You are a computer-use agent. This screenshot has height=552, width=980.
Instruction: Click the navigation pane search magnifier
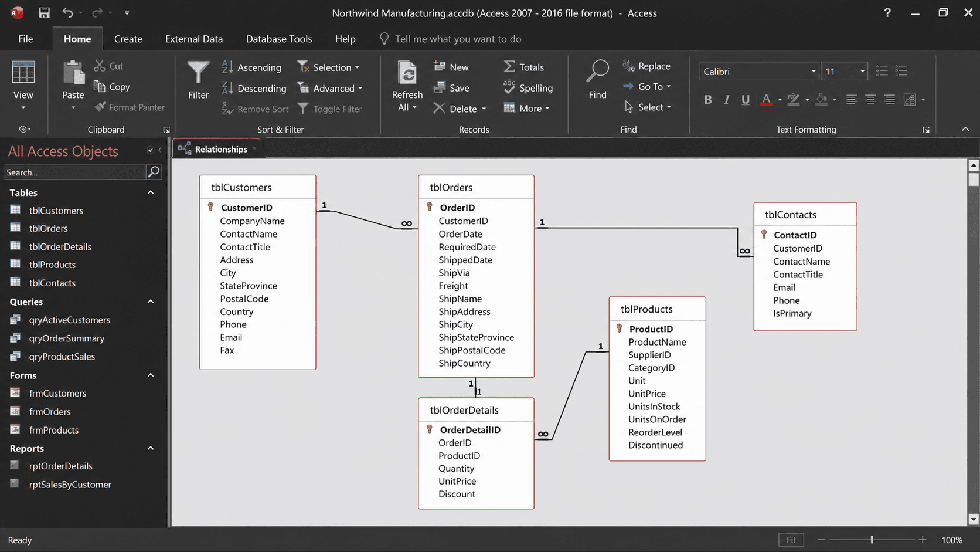pos(154,172)
